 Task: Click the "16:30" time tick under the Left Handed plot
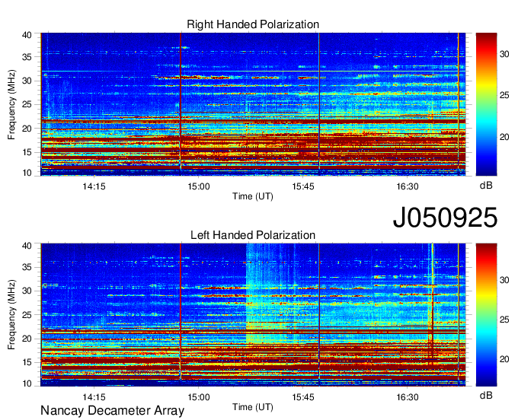408,397
